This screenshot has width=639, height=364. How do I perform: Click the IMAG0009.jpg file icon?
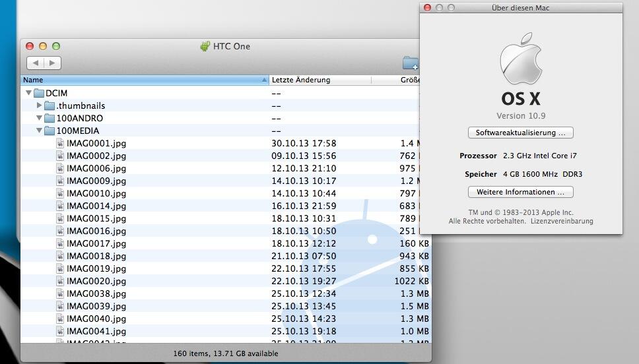pos(60,181)
